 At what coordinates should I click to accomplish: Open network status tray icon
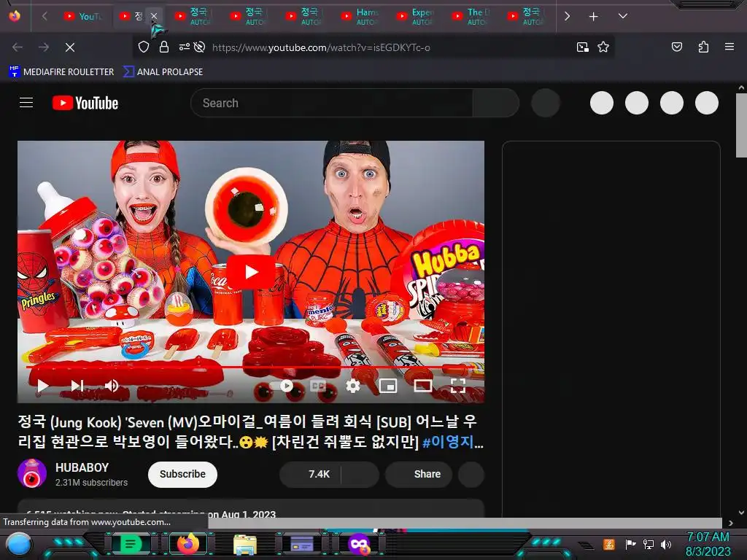[649, 544]
